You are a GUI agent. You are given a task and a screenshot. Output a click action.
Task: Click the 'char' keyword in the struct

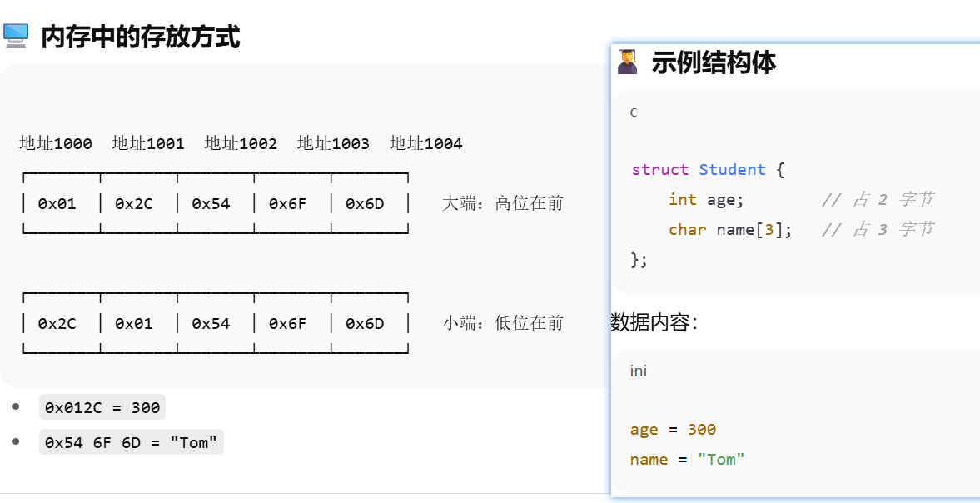[688, 229]
